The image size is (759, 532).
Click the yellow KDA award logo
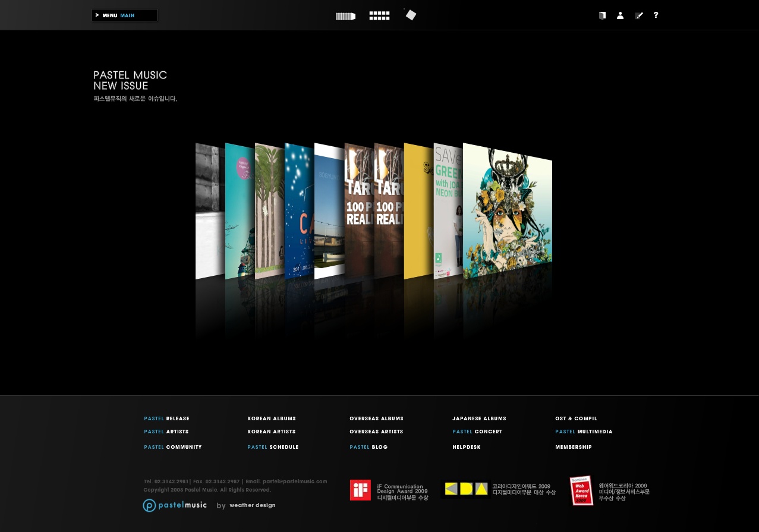pyautogui.click(x=466, y=489)
